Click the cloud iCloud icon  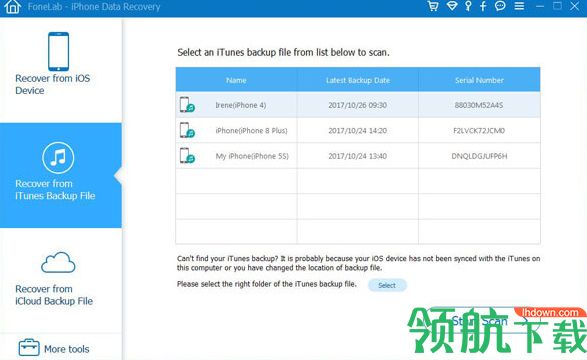tap(58, 262)
